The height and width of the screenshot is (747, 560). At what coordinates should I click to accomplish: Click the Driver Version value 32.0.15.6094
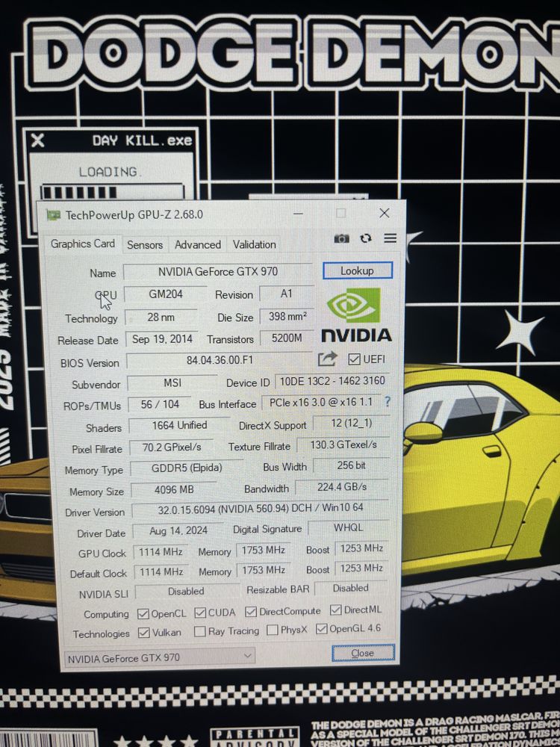click(x=261, y=509)
